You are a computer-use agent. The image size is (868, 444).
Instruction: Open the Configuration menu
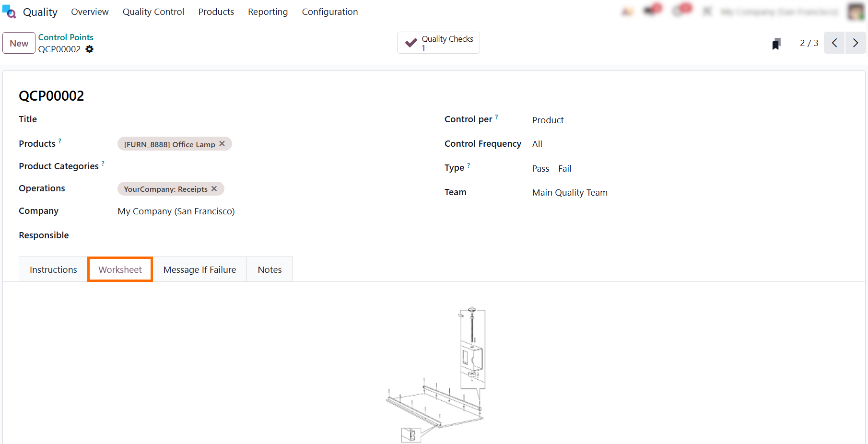pyautogui.click(x=330, y=12)
